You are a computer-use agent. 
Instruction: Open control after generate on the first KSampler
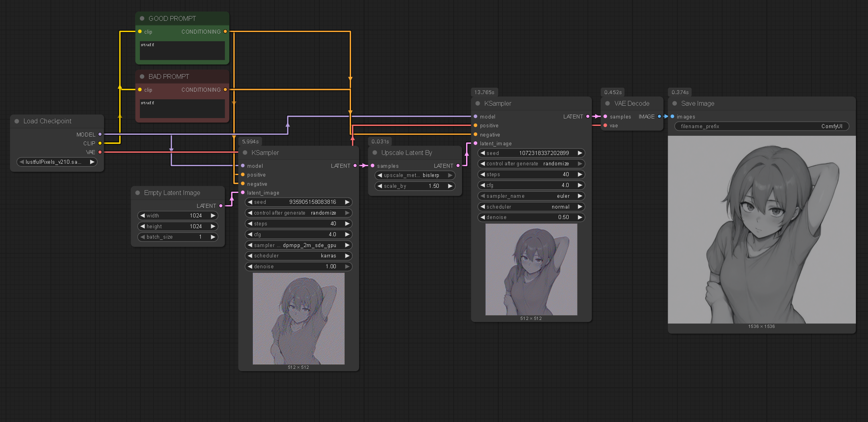[299, 213]
